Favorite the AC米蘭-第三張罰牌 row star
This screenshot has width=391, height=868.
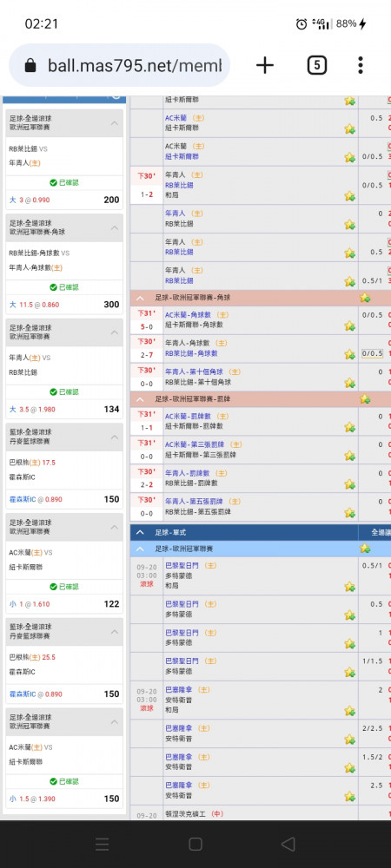tap(349, 456)
